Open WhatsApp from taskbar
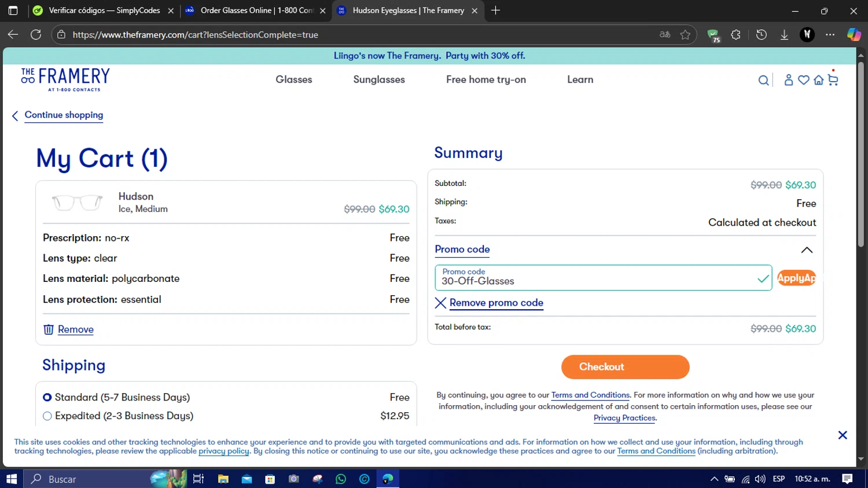The height and width of the screenshot is (488, 868). 340,479
